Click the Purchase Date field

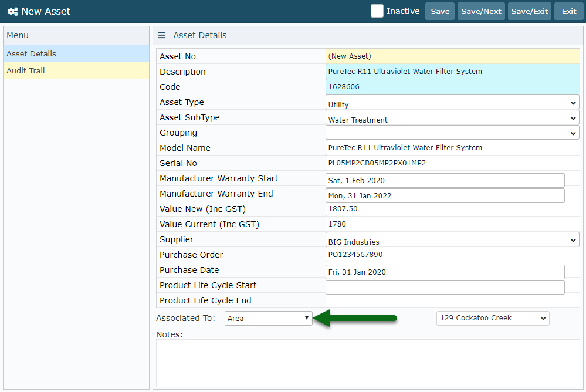point(445,272)
